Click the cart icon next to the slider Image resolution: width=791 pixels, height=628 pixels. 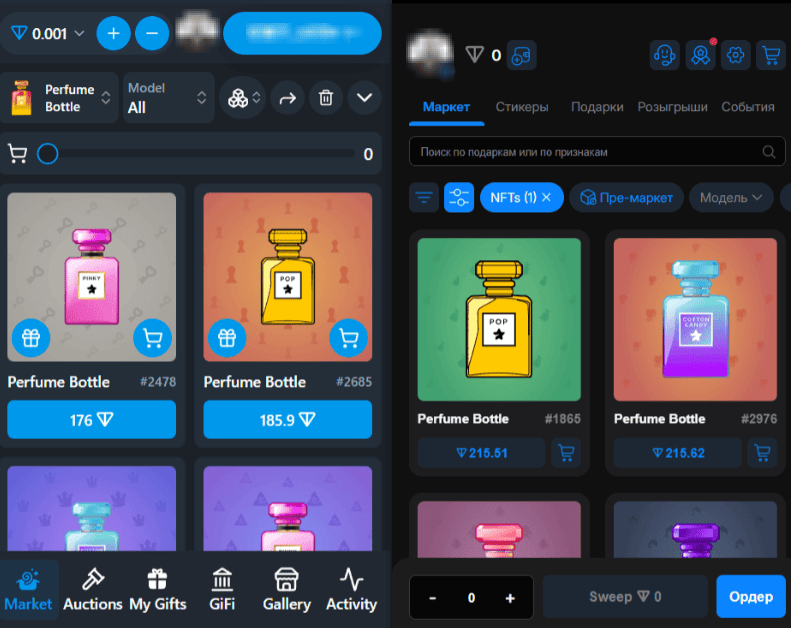click(x=18, y=154)
